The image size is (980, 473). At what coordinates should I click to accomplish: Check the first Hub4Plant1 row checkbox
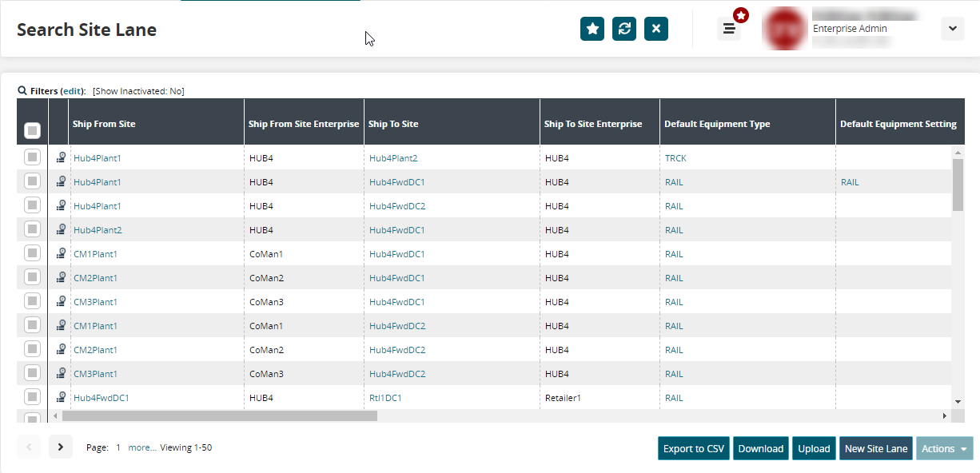(32, 157)
